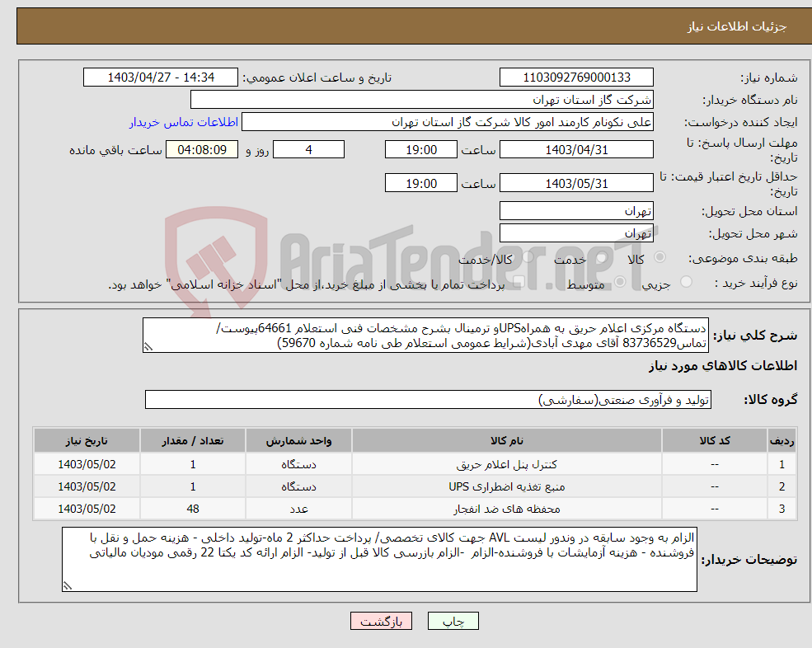Click the response deadline date 1403/04/31
812x648 pixels.
576,150
